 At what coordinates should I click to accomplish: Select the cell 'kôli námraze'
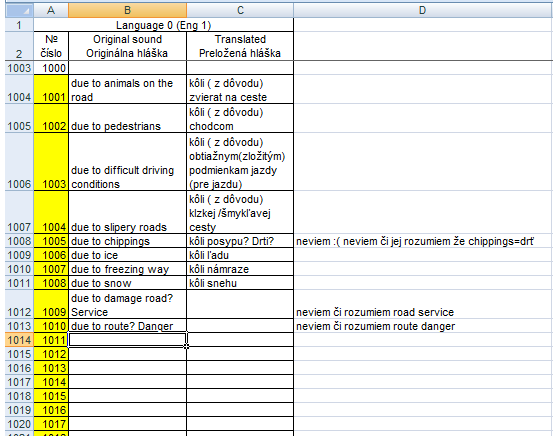click(x=240, y=269)
